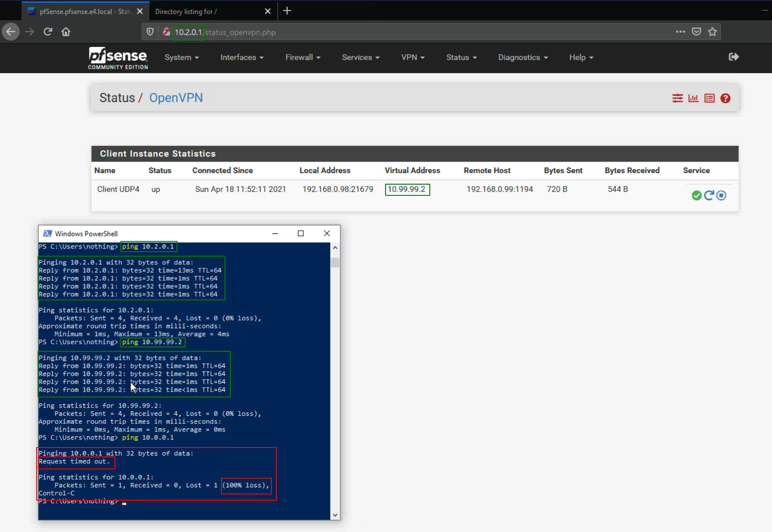Click the Connected Since column header
The width and height of the screenshot is (772, 532).
(x=222, y=170)
